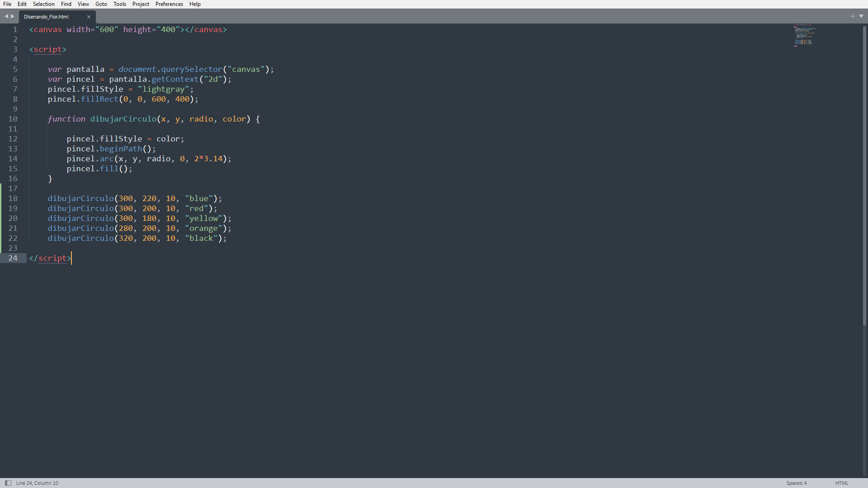
Task: Open the Find menu
Action: (66, 4)
